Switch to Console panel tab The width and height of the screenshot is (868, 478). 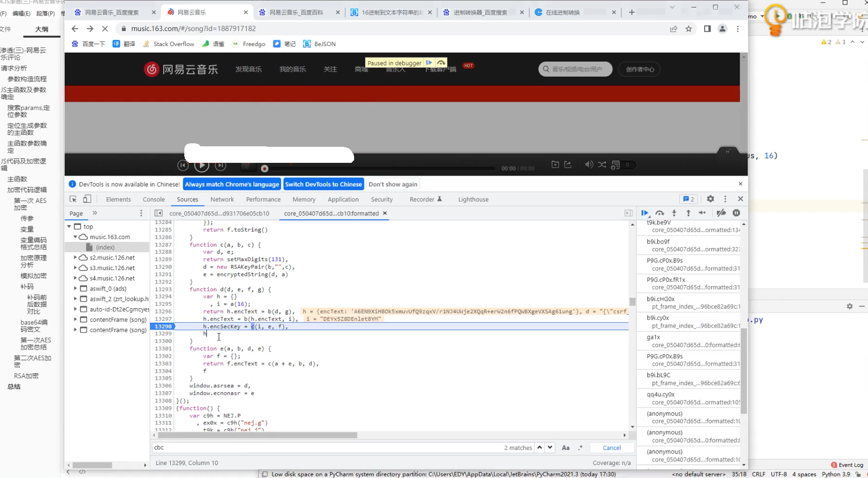pos(154,199)
